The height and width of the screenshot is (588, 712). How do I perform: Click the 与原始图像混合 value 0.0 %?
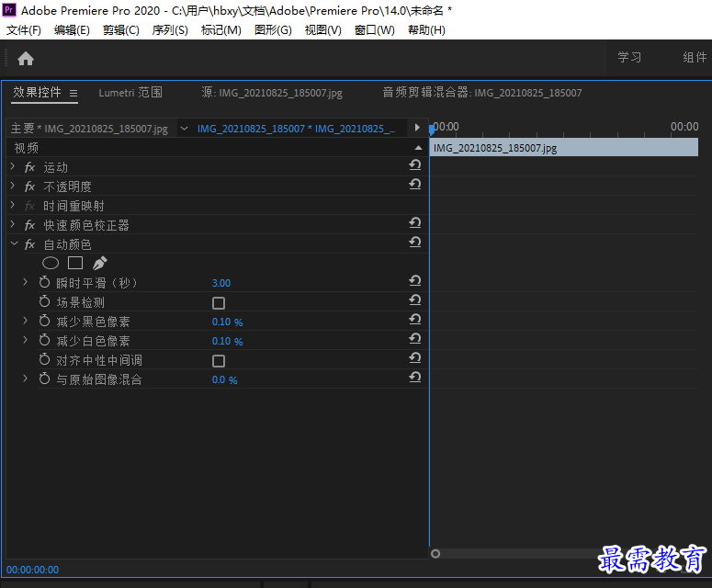(x=224, y=379)
